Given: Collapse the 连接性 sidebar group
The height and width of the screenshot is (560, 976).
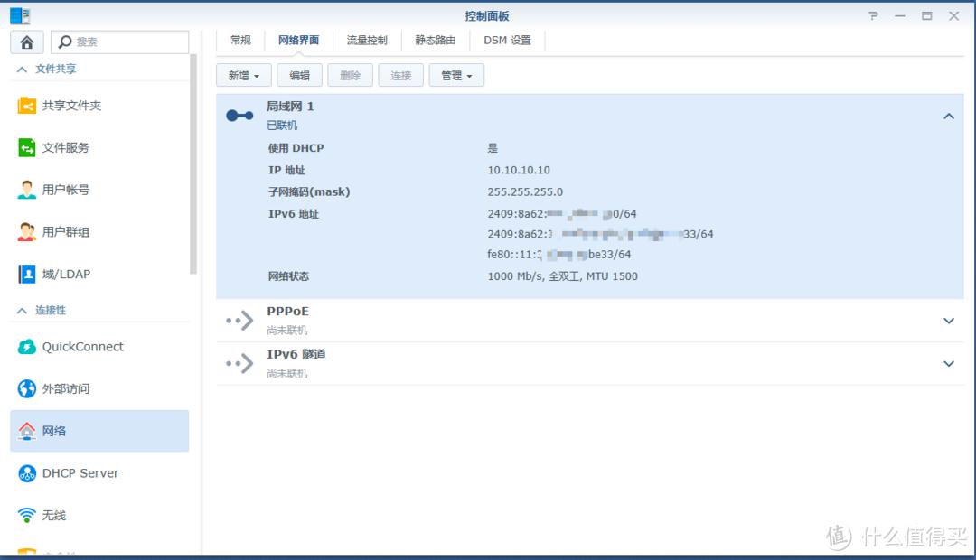Looking at the screenshot, I should pos(22,311).
